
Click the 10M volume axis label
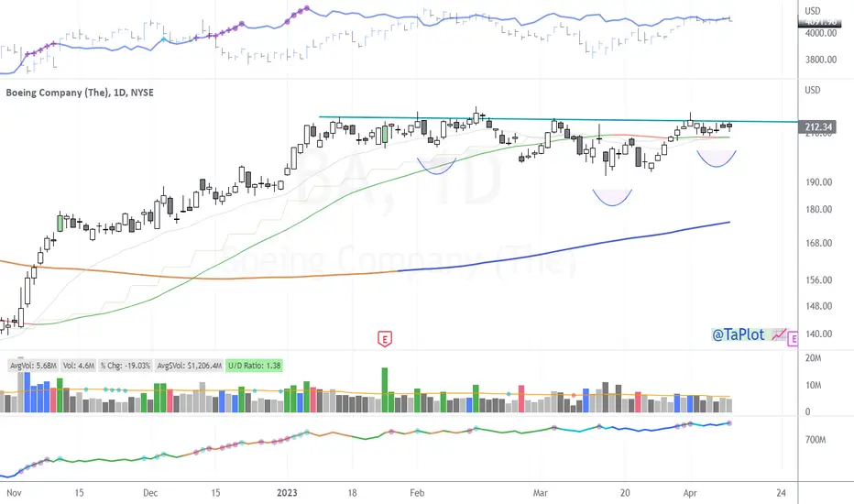(813, 385)
